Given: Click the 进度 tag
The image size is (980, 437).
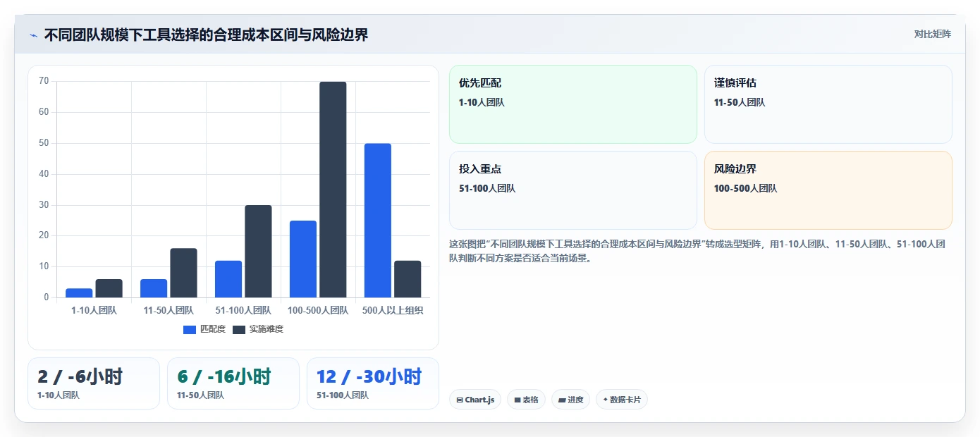Looking at the screenshot, I should (570, 400).
